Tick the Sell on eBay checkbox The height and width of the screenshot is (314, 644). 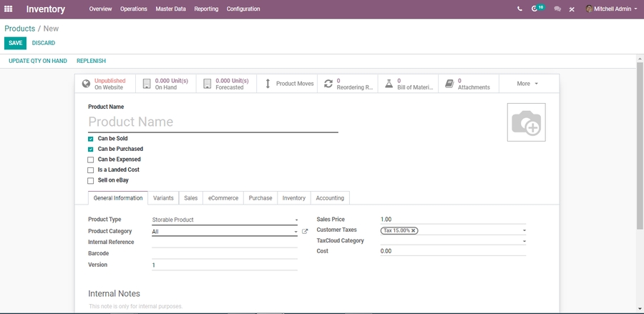coord(91,181)
